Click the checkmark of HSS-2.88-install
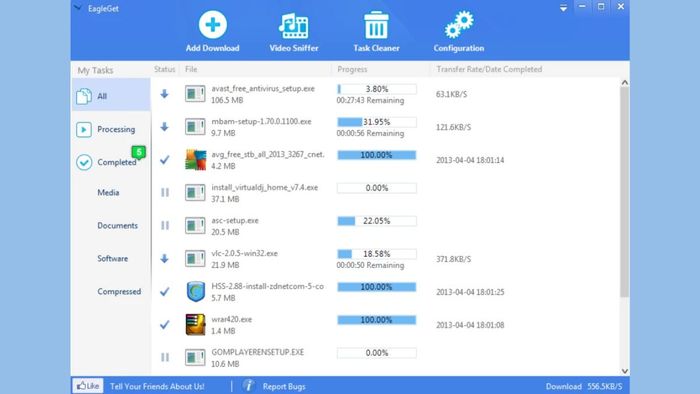The image size is (700, 394). pyautogui.click(x=165, y=291)
